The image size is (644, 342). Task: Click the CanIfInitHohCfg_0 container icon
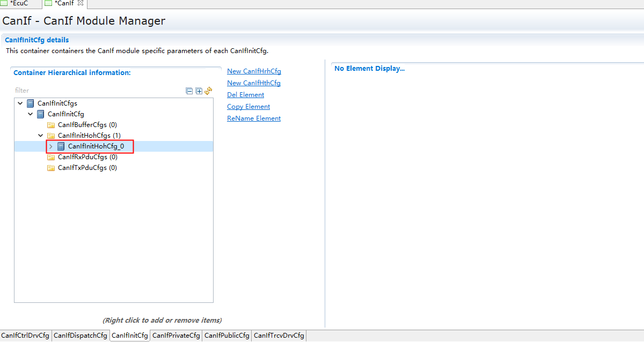point(61,146)
